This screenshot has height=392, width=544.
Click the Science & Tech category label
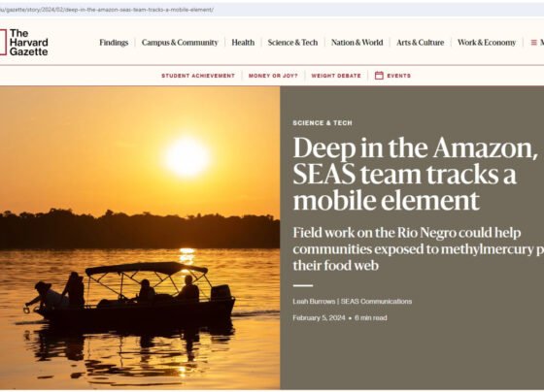click(x=323, y=123)
